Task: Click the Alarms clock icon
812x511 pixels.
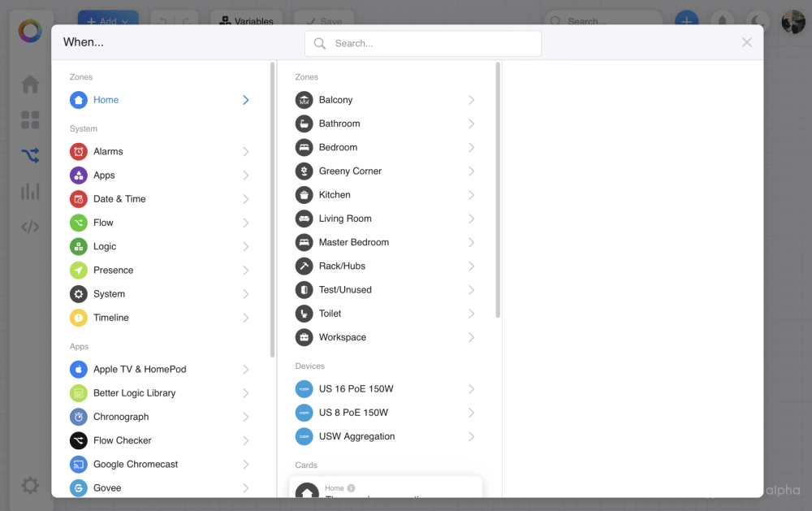Action: [79, 152]
